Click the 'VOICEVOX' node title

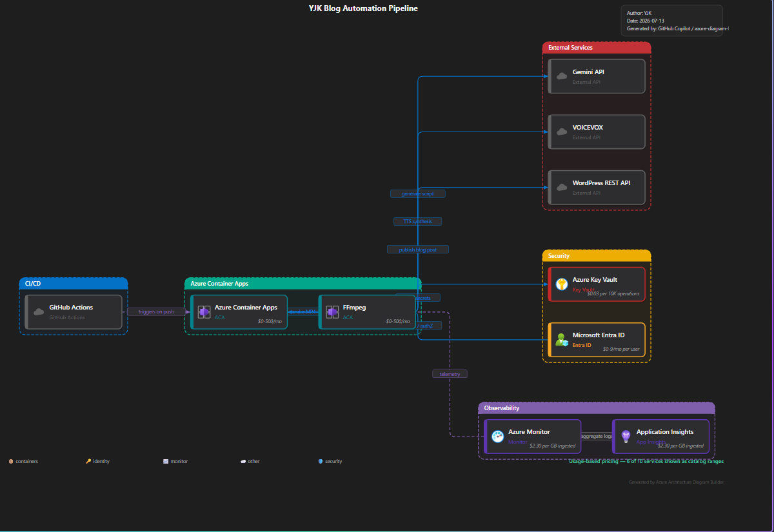coord(588,128)
